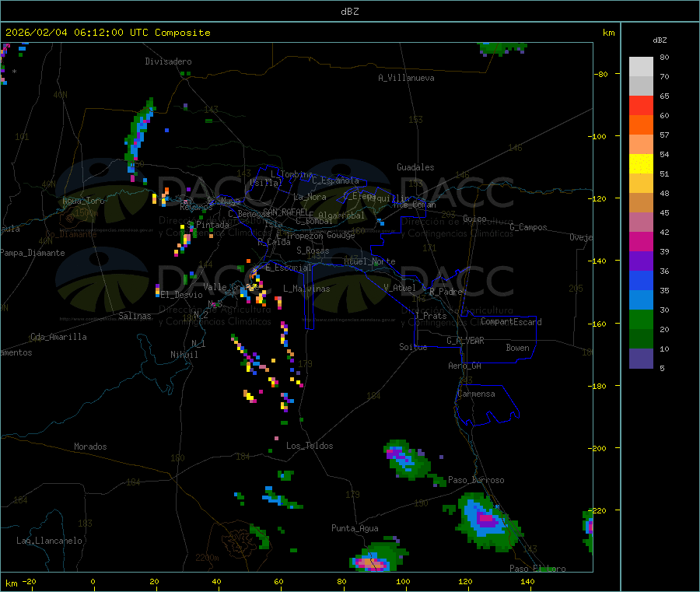Click the Cda_Amarilla label
700x592 pixels.
coord(58,337)
